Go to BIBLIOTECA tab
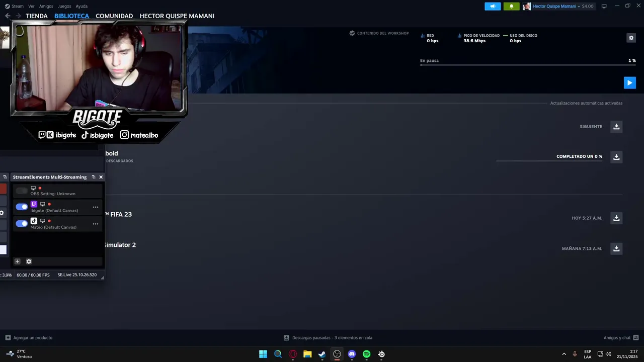The height and width of the screenshot is (362, 644). pyautogui.click(x=71, y=16)
